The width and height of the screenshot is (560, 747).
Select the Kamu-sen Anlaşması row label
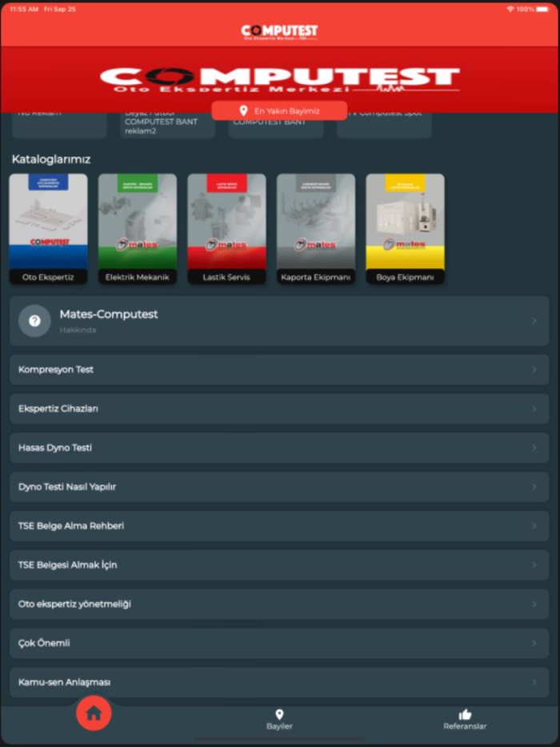64,682
